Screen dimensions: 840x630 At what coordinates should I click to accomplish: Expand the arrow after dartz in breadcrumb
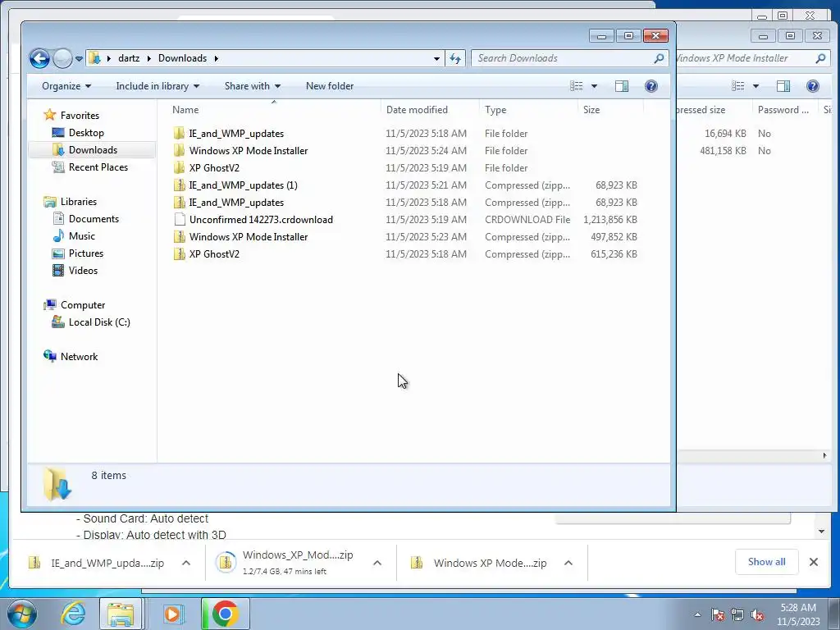coord(149,58)
